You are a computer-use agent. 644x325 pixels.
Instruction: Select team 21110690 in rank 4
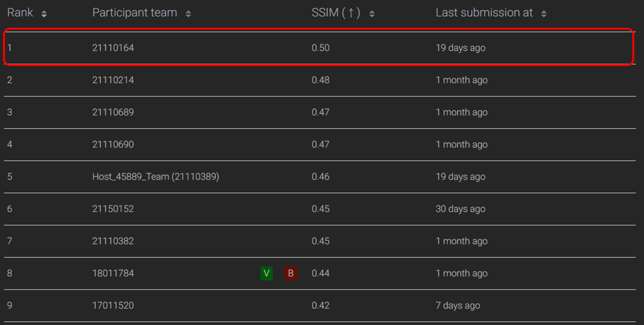[113, 144]
